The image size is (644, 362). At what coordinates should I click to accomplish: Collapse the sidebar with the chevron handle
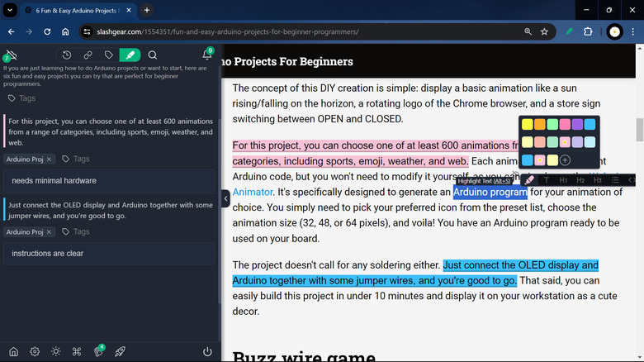(226, 198)
